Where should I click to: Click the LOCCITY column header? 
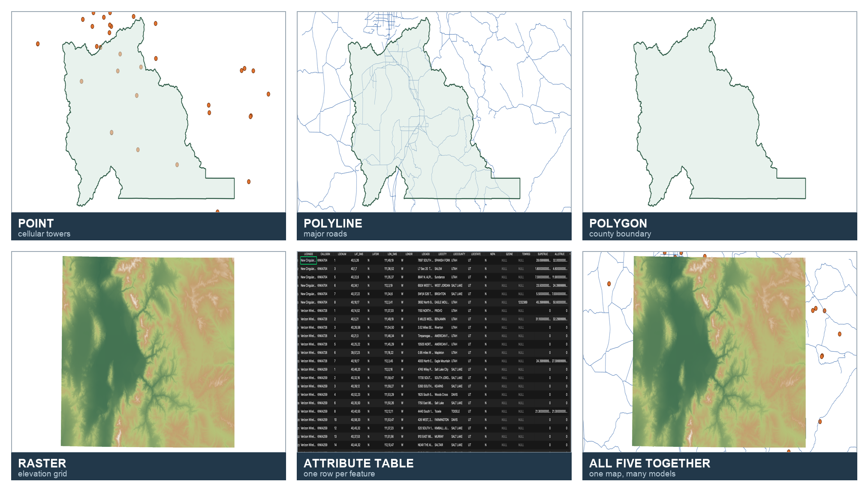[442, 254]
